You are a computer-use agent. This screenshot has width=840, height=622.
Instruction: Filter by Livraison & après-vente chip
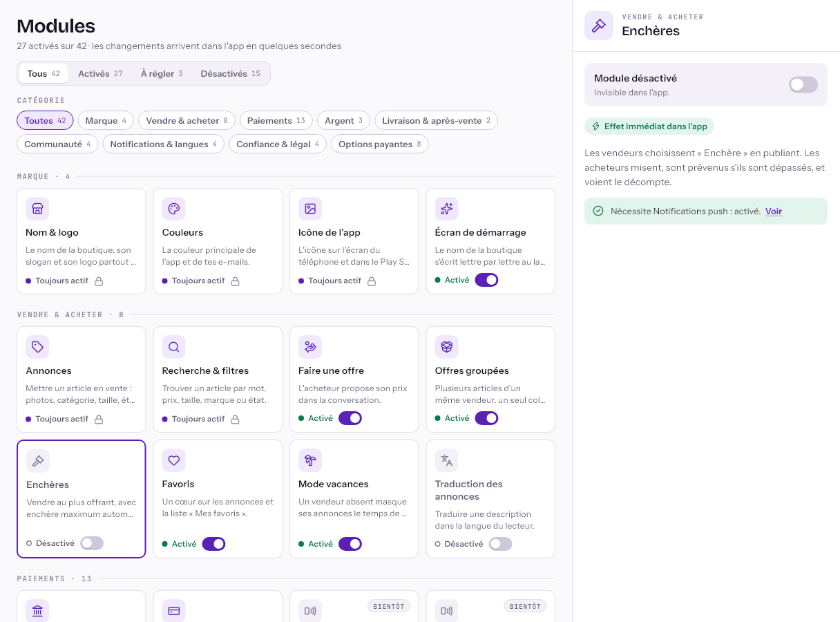click(436, 120)
